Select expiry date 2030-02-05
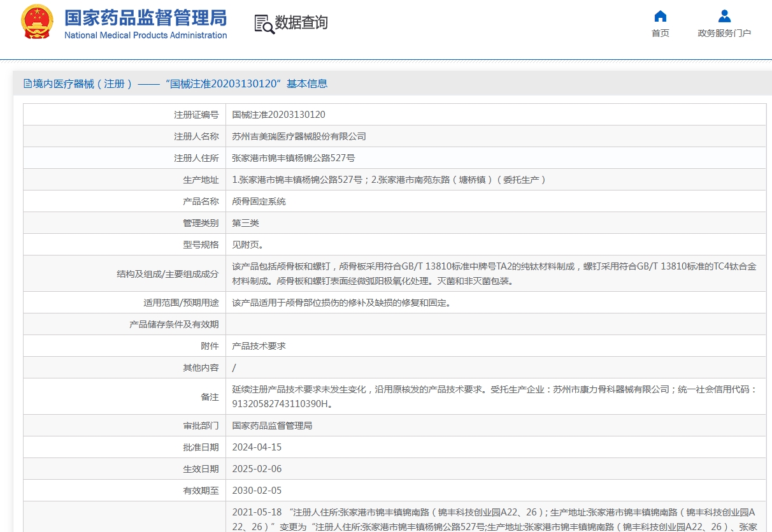The image size is (772, 532). coord(257,491)
